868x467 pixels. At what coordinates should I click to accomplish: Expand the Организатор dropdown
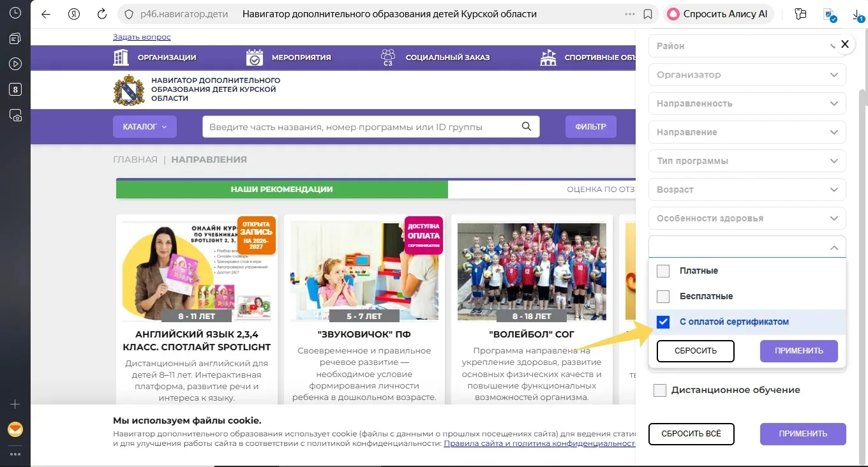pos(747,75)
